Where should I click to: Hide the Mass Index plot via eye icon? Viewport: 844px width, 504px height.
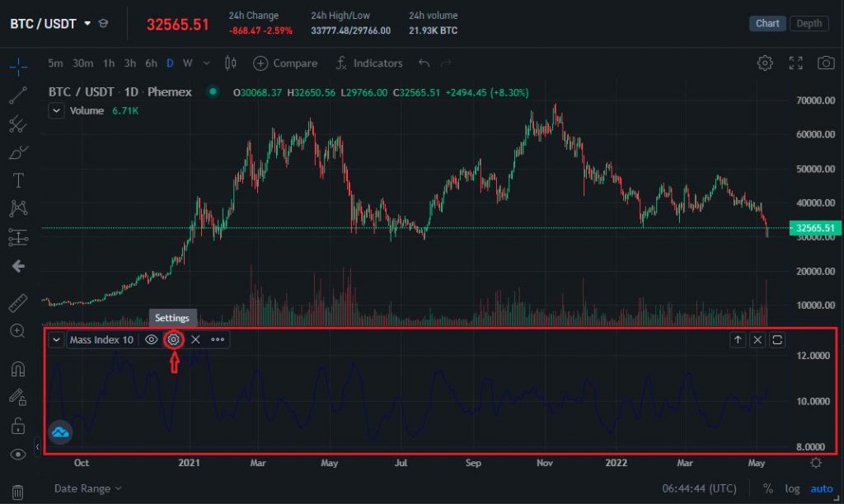point(151,339)
